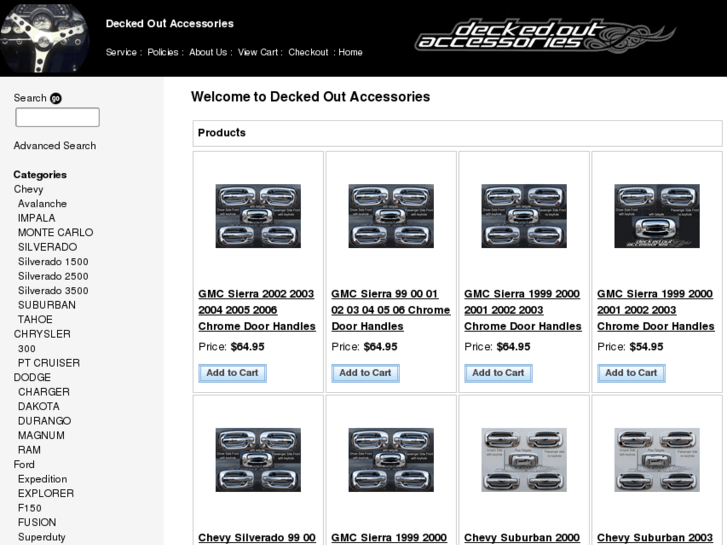Open the Chevy Suburban 2000 product link
The image size is (727, 545).
(522, 538)
